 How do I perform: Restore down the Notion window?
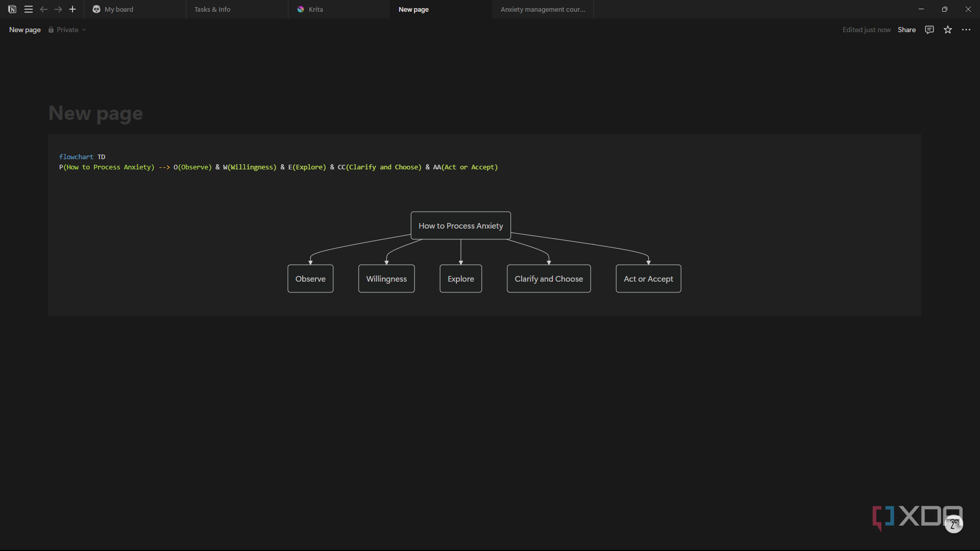coord(945,9)
